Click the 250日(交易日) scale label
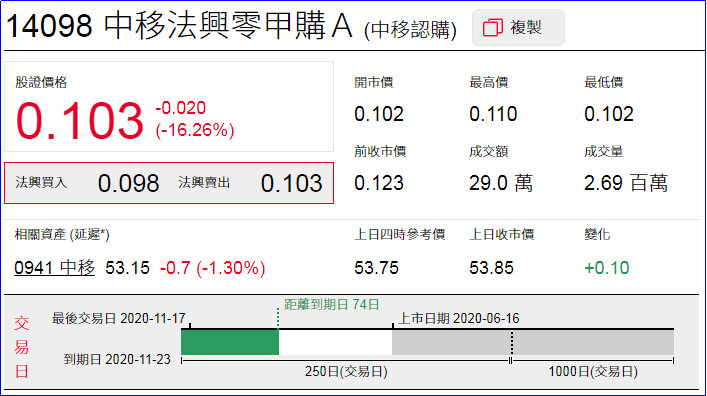Image resolution: width=707 pixels, height=396 pixels. tap(346, 372)
